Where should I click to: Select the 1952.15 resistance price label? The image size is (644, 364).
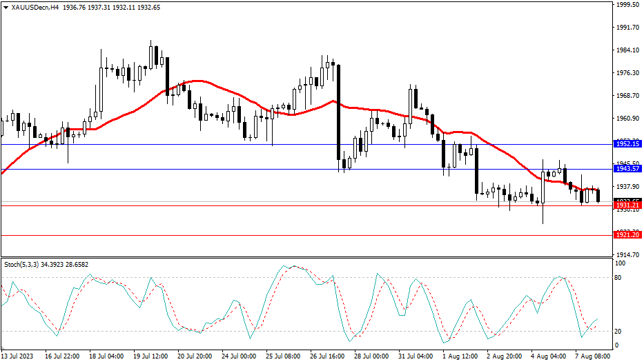627,143
